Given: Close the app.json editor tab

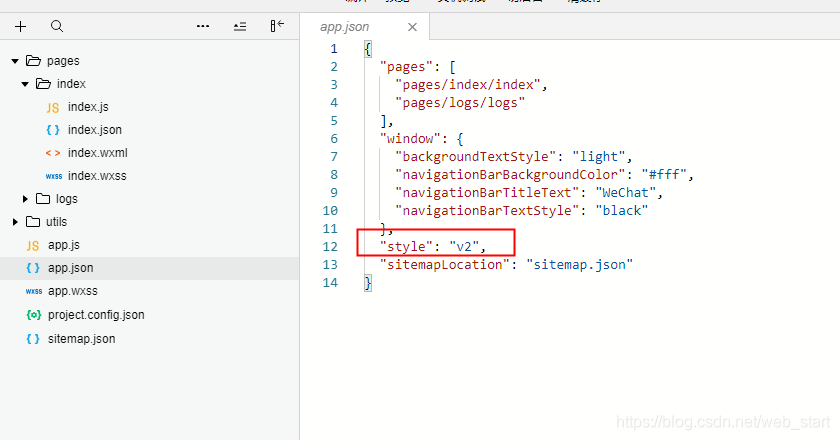Looking at the screenshot, I should pyautogui.click(x=412, y=27).
